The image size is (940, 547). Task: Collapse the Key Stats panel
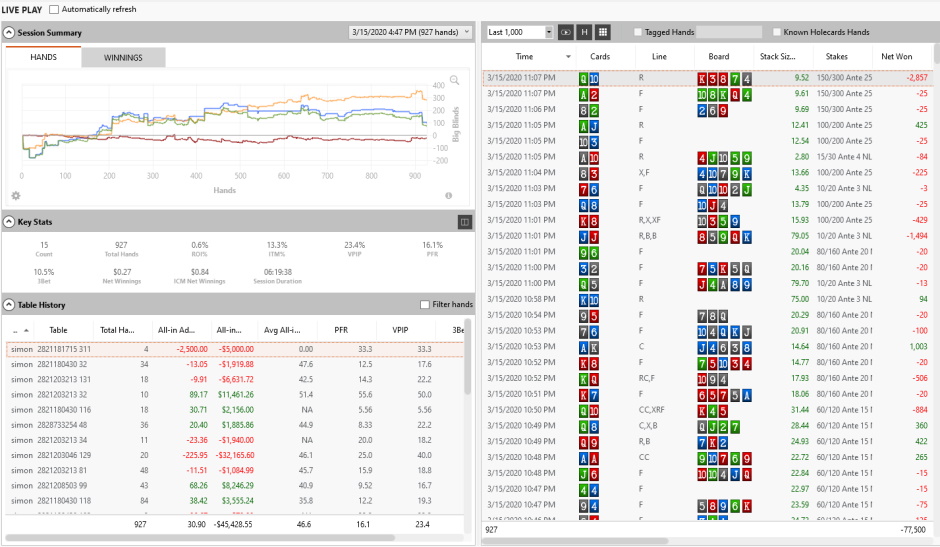[9, 222]
